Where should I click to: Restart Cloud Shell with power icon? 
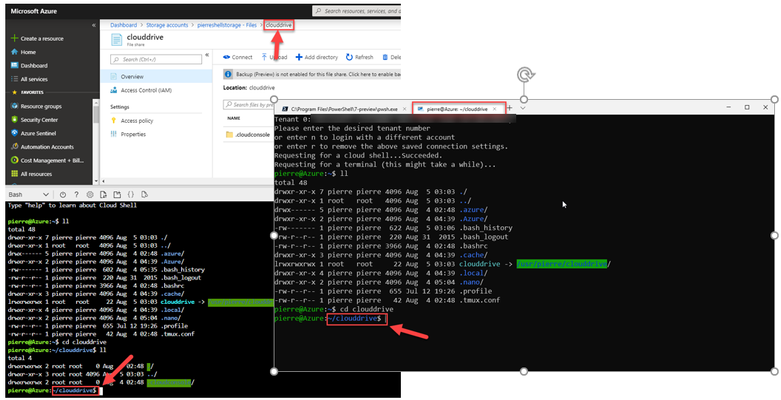pyautogui.click(x=63, y=194)
